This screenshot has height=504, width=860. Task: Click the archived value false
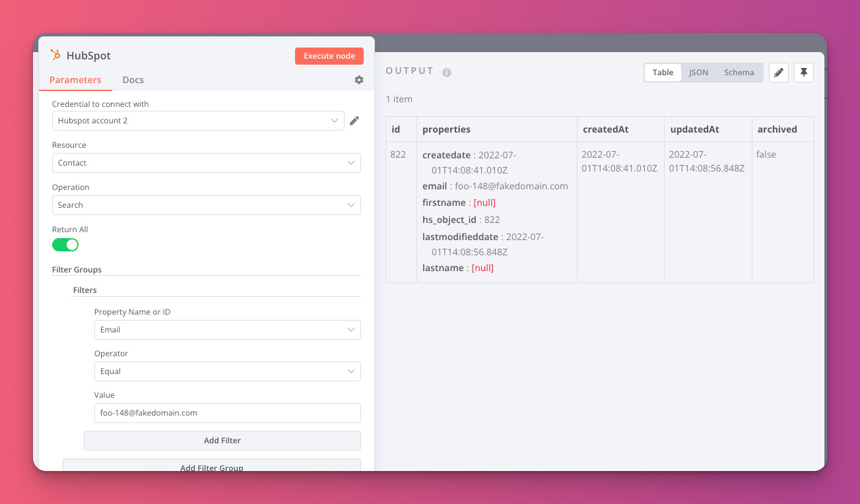[x=766, y=154]
